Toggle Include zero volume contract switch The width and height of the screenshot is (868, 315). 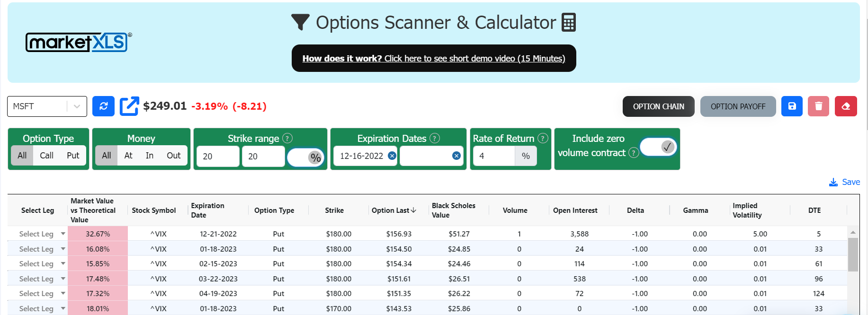click(658, 147)
